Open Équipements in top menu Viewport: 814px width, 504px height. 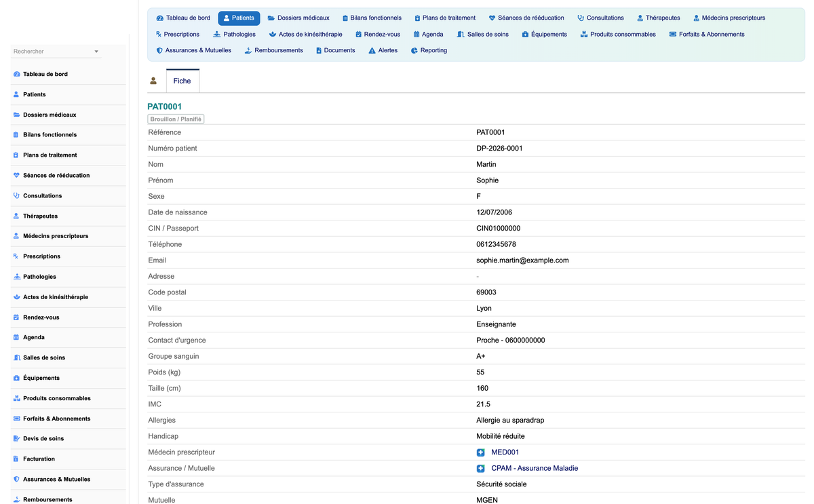(544, 34)
